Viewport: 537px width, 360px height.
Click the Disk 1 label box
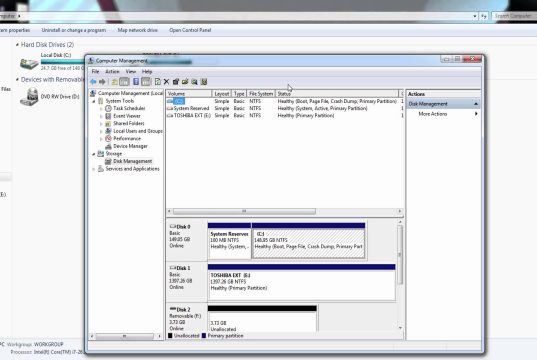coord(186,281)
